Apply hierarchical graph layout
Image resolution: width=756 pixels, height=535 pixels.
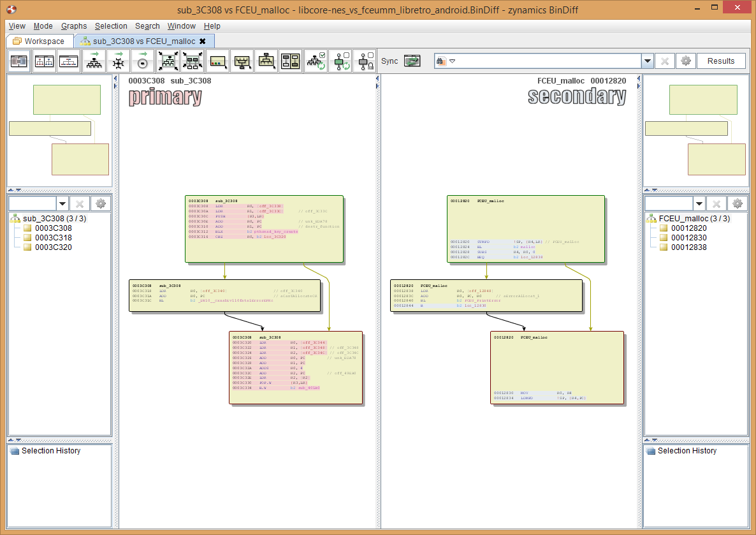tap(94, 61)
